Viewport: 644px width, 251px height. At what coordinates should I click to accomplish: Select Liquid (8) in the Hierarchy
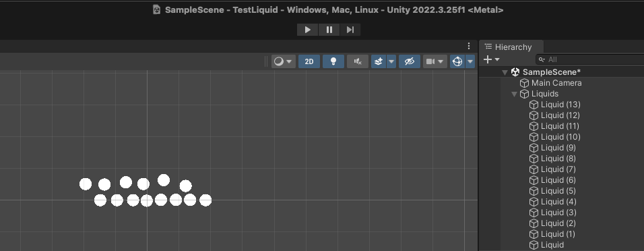click(558, 159)
